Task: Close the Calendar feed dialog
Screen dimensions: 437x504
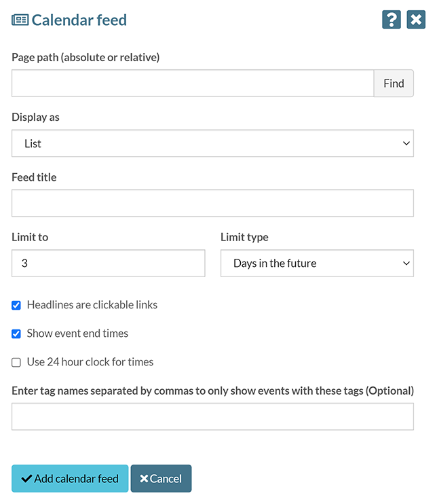Action: (416, 20)
